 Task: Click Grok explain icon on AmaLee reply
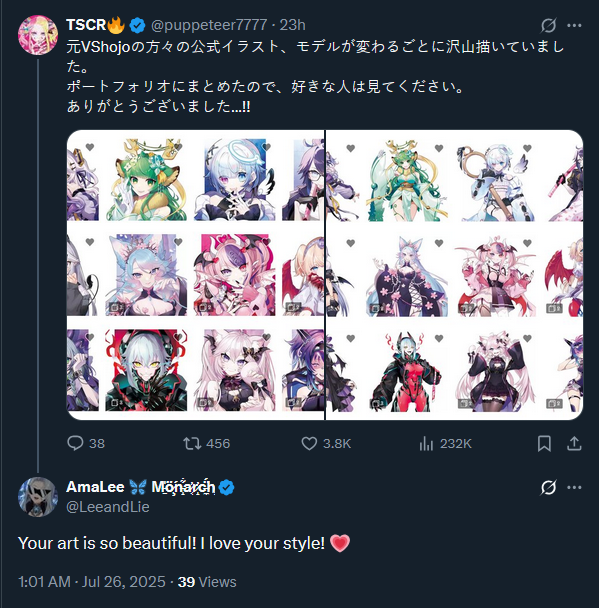548,487
